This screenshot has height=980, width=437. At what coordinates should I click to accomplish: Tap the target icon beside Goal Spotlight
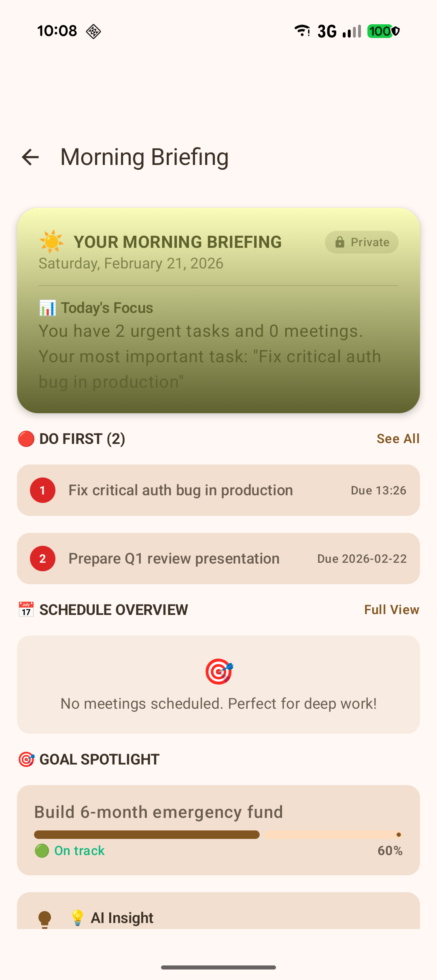[x=26, y=760]
